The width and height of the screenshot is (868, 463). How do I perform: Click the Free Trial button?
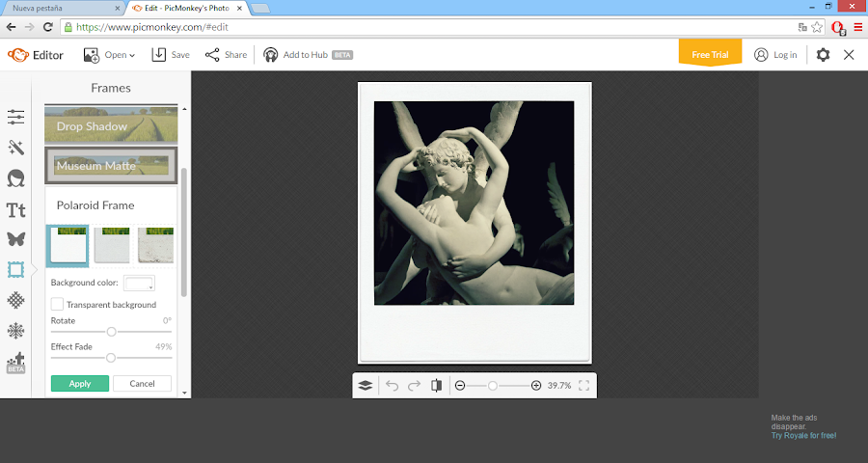(710, 53)
